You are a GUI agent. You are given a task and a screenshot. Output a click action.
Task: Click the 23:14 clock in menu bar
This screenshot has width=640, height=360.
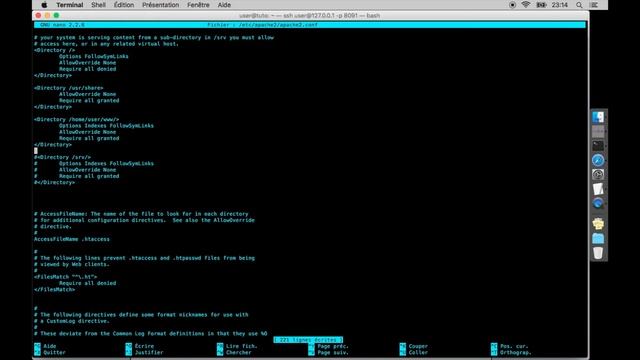click(560, 5)
